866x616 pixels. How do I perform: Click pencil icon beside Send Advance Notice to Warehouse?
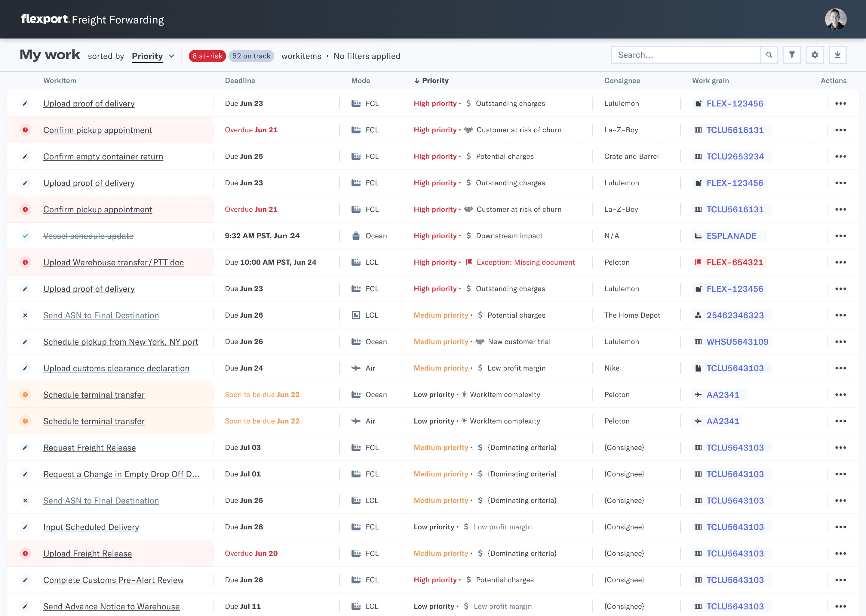pyautogui.click(x=25, y=606)
